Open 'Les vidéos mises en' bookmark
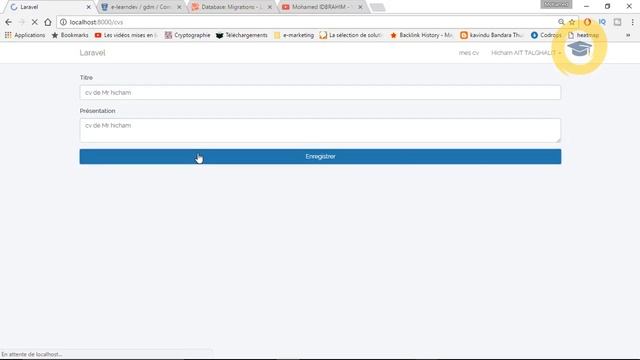 126,35
